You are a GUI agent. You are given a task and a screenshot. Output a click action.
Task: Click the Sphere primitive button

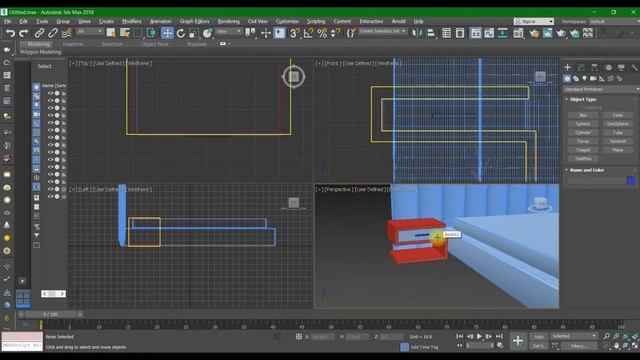tap(583, 124)
